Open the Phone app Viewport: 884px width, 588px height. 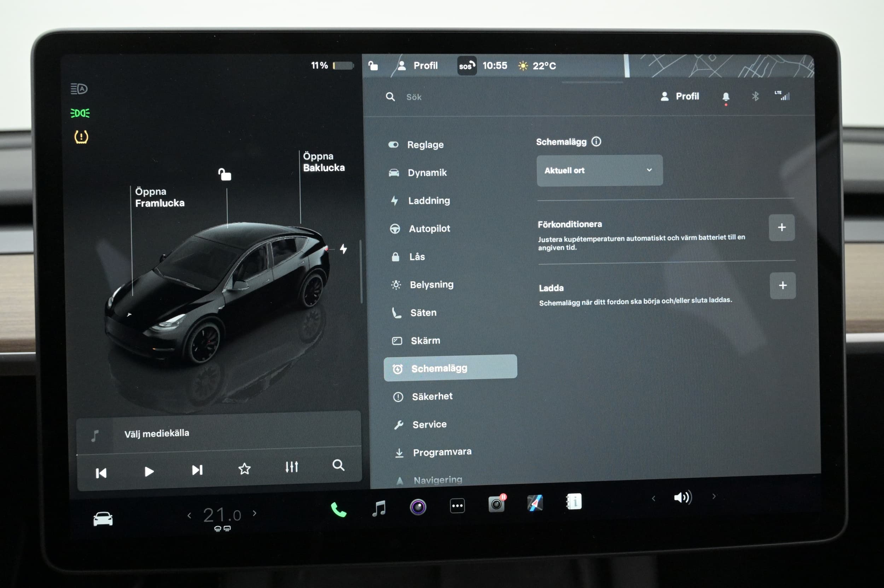point(339,510)
